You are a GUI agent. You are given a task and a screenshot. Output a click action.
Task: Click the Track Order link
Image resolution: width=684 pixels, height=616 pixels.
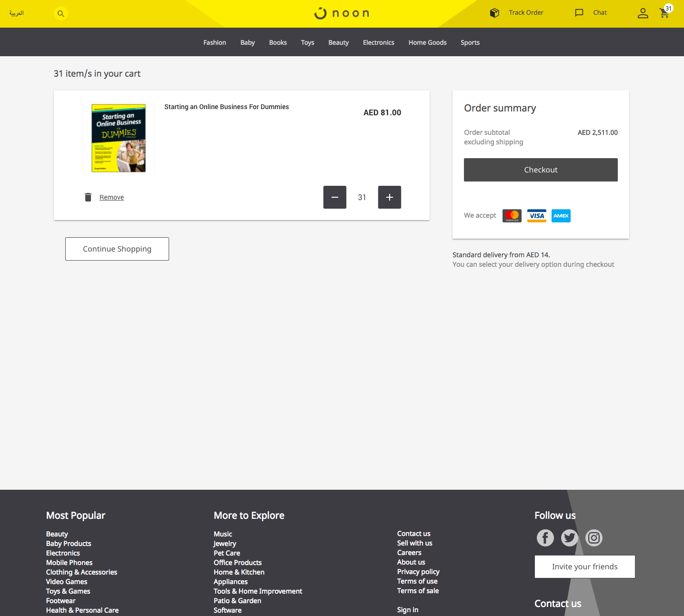(526, 13)
